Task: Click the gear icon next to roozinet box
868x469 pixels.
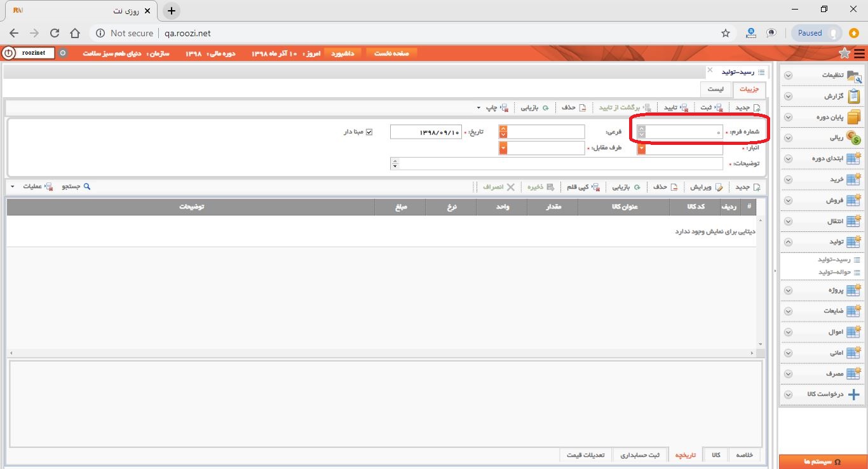Action: pos(62,53)
